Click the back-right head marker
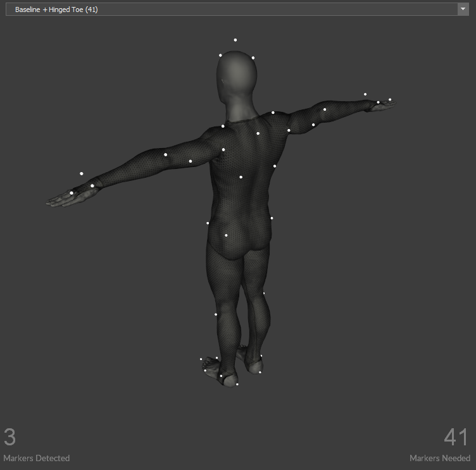Screen dimensions: 476x470 click(x=253, y=58)
